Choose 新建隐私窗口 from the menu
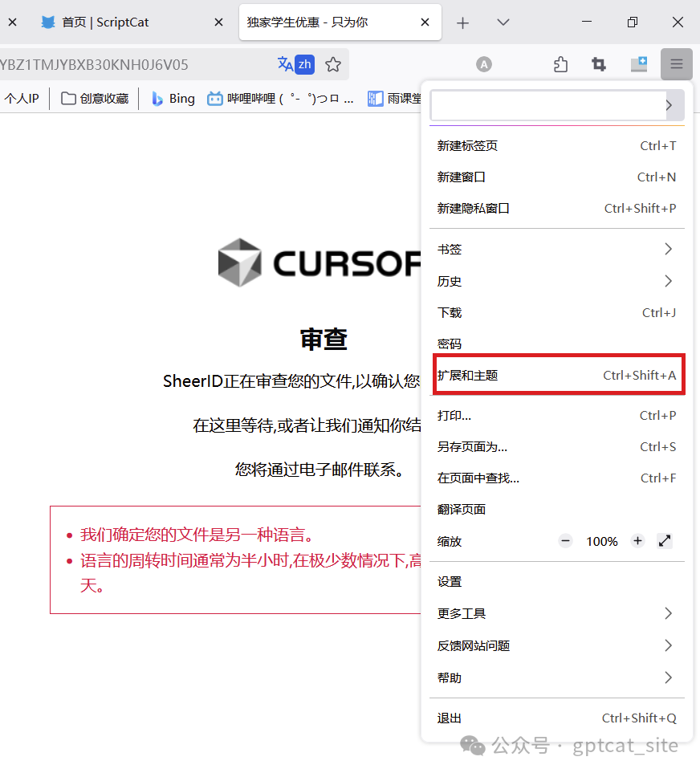 point(557,209)
